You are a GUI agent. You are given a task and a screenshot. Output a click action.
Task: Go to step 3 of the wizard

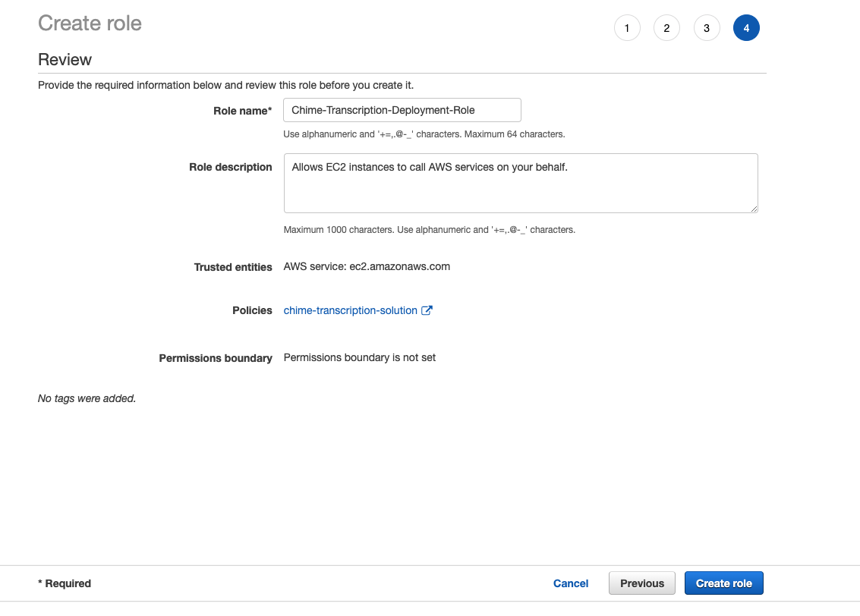[x=707, y=28]
